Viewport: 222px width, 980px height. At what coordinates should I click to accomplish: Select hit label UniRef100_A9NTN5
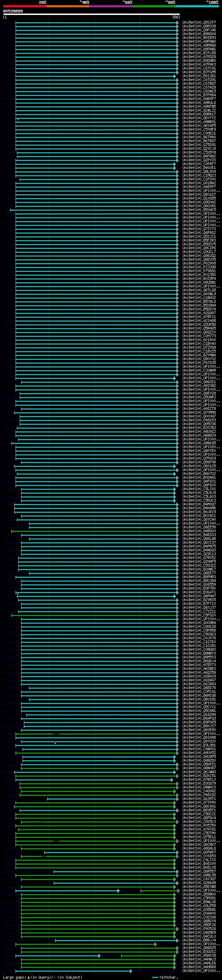click(x=199, y=106)
